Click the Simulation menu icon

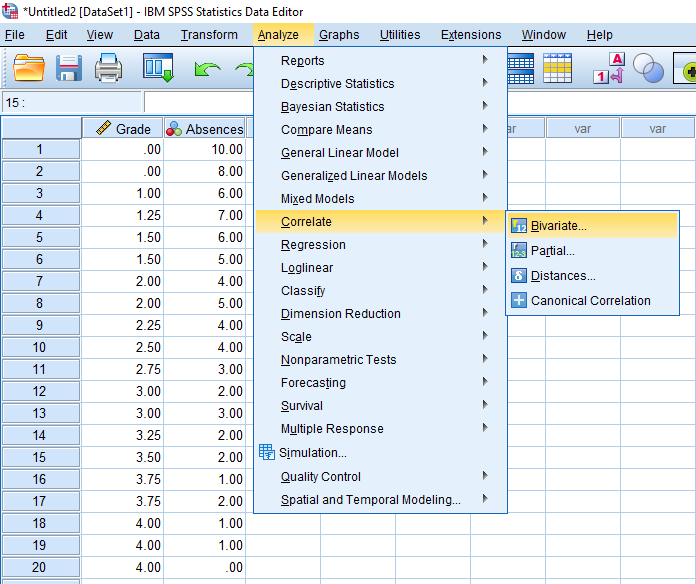[x=267, y=452]
